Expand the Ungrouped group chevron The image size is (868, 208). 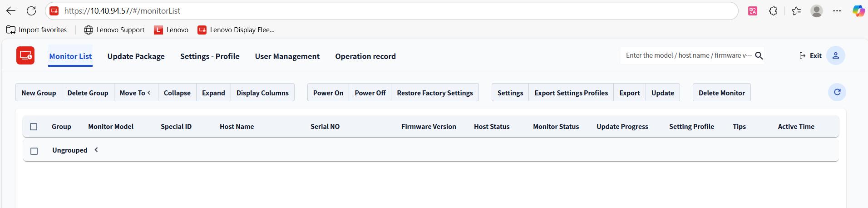pos(96,150)
